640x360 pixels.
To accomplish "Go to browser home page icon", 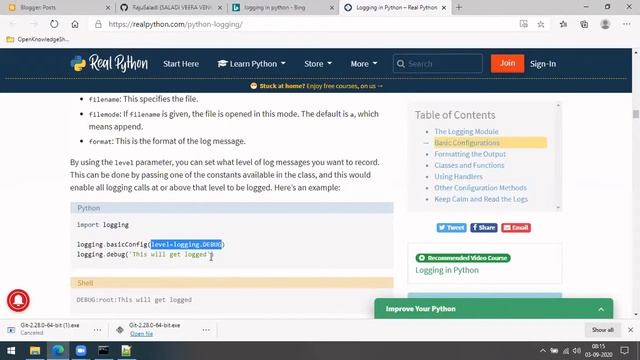I will pos(75,24).
